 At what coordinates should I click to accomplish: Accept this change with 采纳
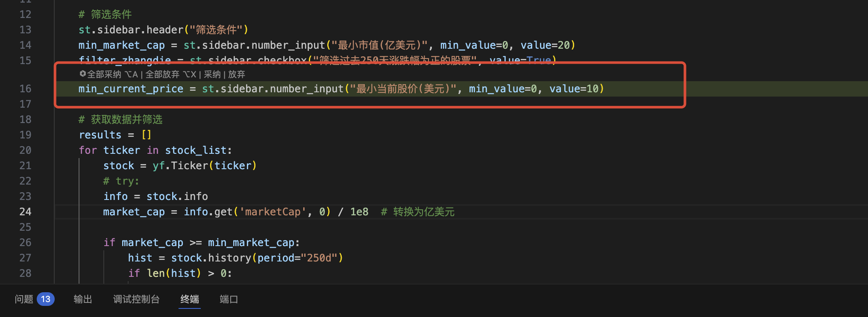tap(212, 74)
